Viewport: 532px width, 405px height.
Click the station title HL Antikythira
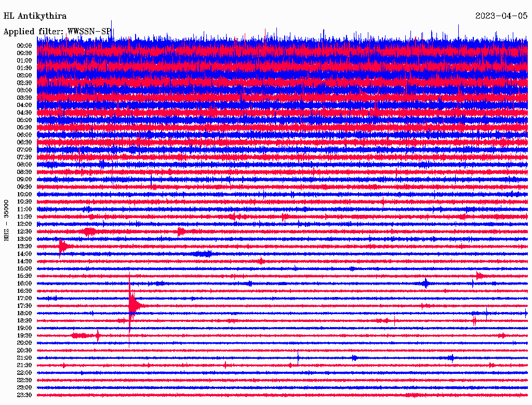(35, 16)
